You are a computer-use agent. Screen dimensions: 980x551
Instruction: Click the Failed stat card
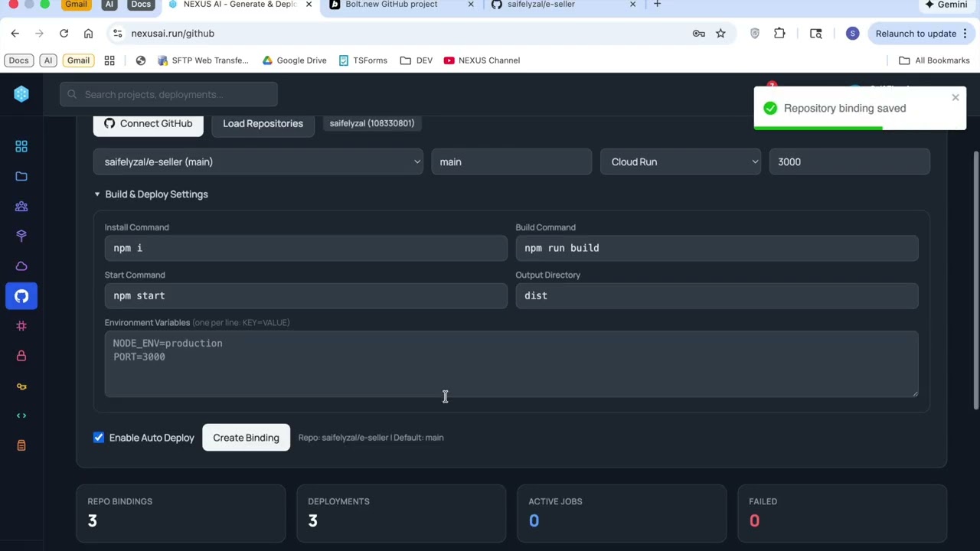842,514
